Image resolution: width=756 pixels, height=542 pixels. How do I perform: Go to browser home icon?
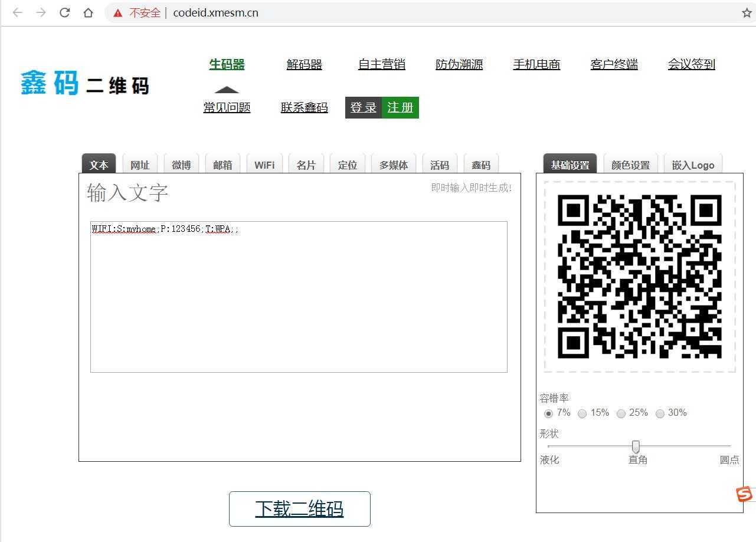pos(88,12)
